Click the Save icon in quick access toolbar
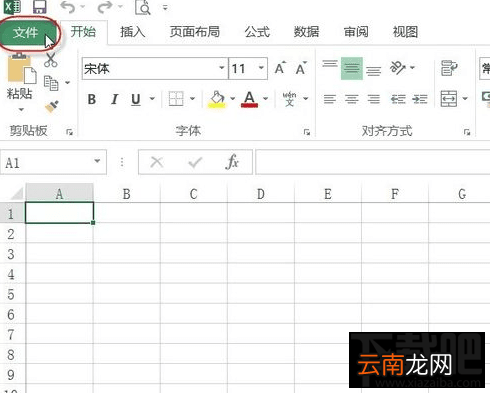The width and height of the screenshot is (490, 393). [40, 7]
